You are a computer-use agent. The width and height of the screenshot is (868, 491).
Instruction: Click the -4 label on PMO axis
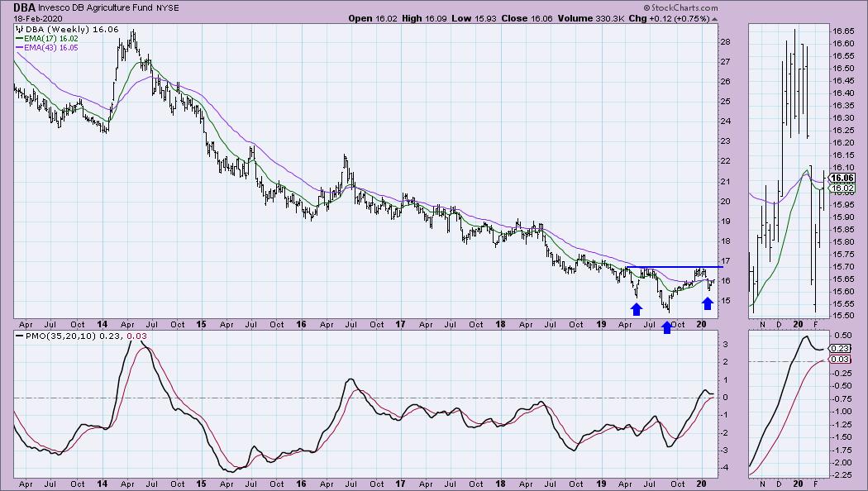pos(725,468)
